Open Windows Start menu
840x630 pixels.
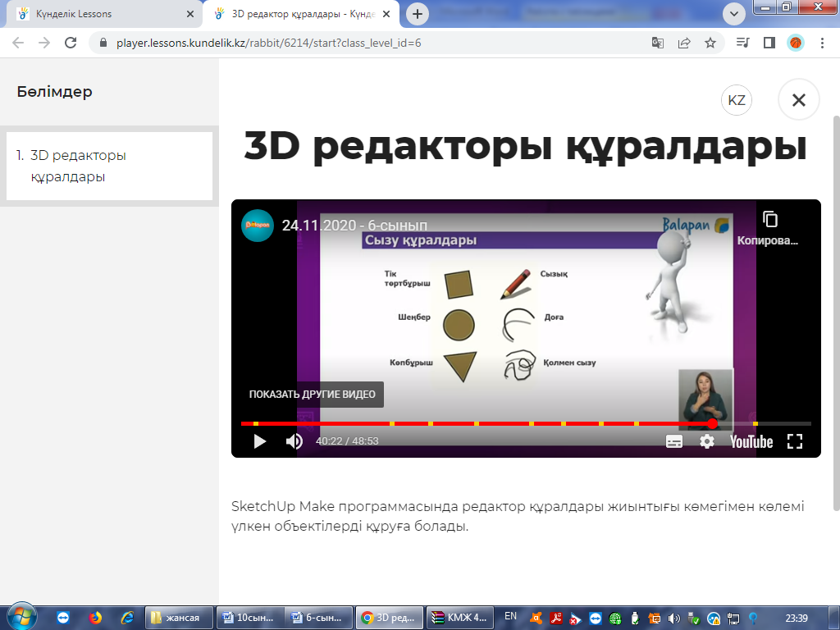22,617
